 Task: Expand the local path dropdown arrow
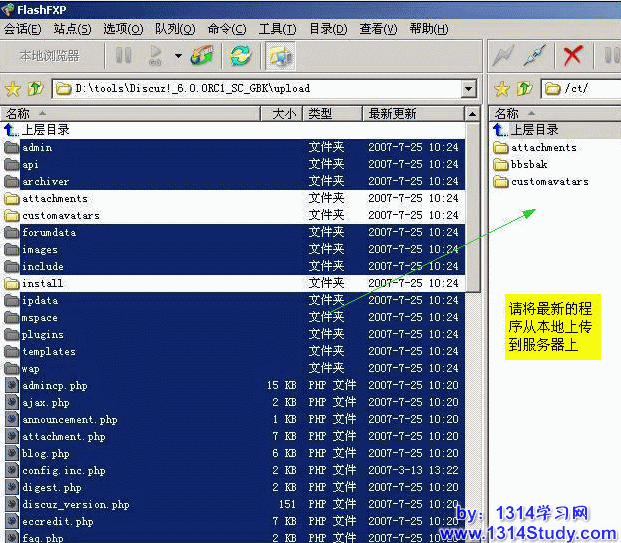tap(469, 89)
